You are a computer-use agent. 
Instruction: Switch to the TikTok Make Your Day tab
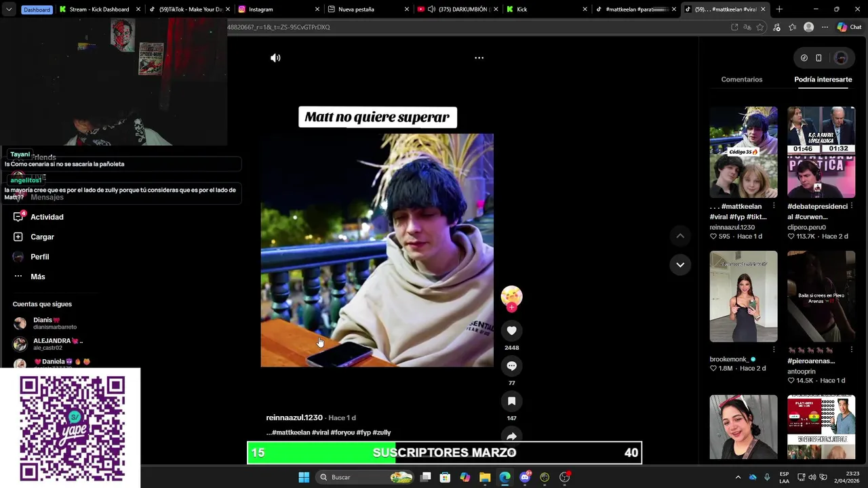tap(190, 9)
